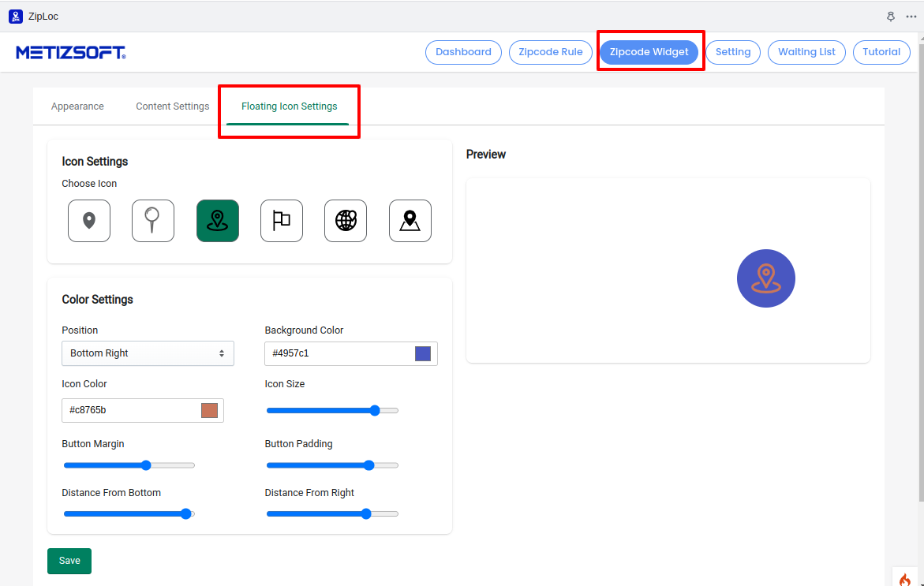Open the Dashboard page
The width and height of the screenshot is (924, 586).
pyautogui.click(x=463, y=52)
